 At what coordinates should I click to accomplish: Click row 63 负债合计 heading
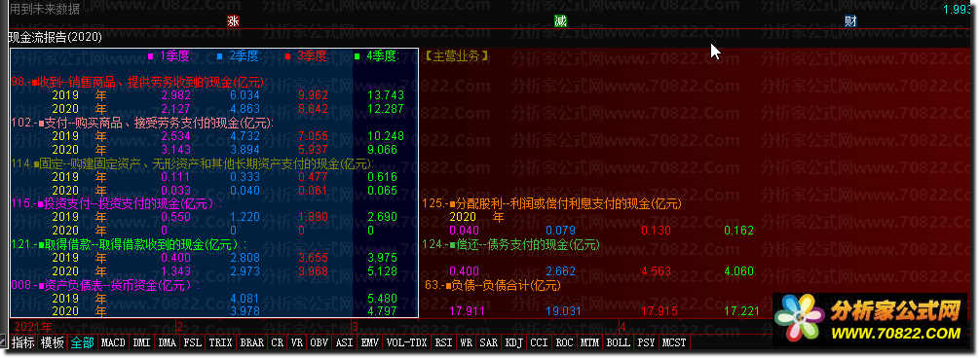click(493, 286)
